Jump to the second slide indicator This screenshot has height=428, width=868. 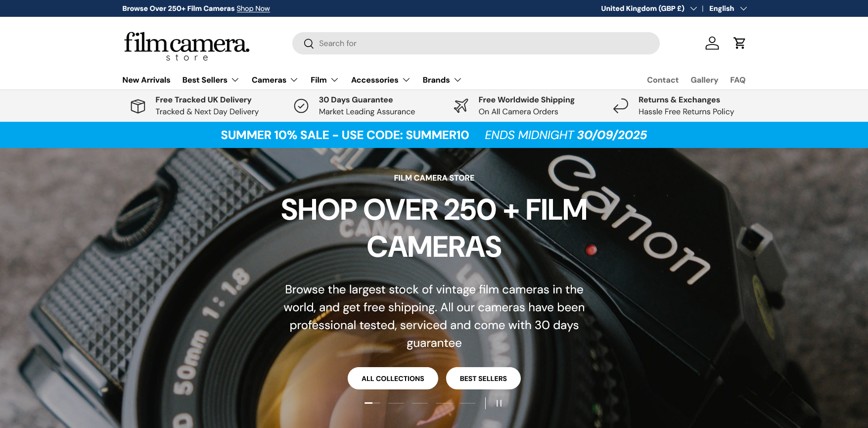(x=396, y=403)
